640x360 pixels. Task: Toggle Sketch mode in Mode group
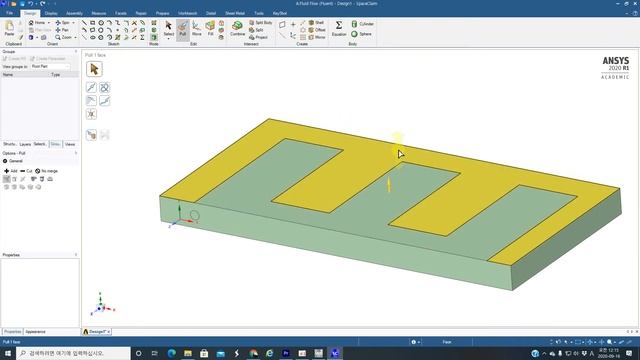tap(154, 22)
